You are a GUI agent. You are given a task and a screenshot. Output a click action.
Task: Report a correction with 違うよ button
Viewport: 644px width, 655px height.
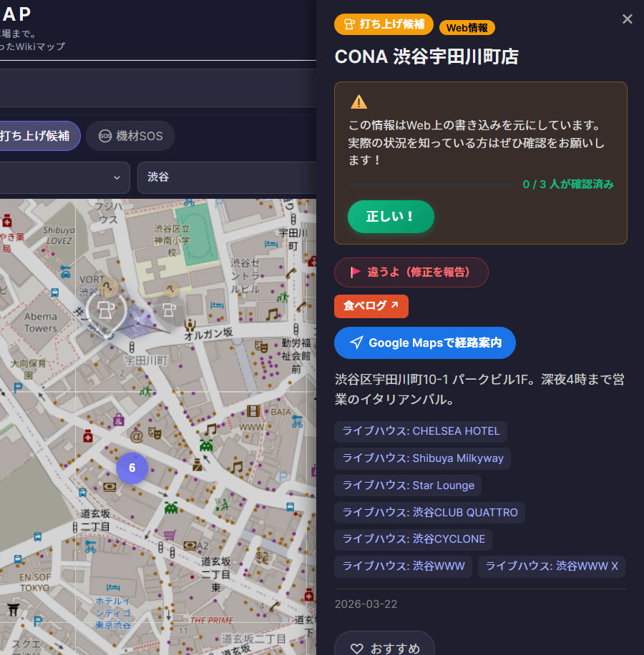tap(411, 272)
